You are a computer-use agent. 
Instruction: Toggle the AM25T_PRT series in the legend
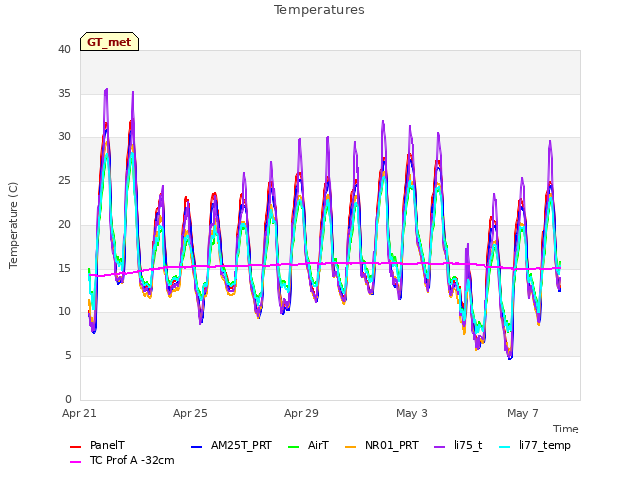(231, 445)
